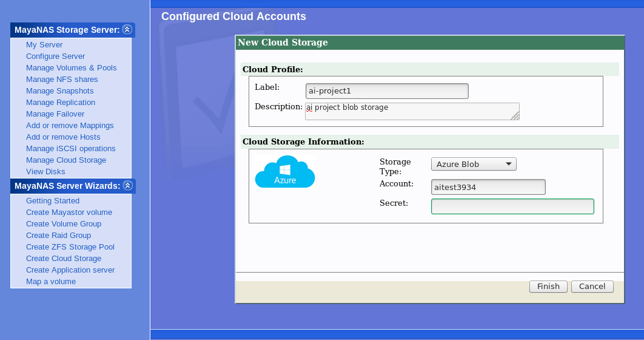644x340 pixels.
Task: Select Manage iSCSI operations
Action: 70,149
